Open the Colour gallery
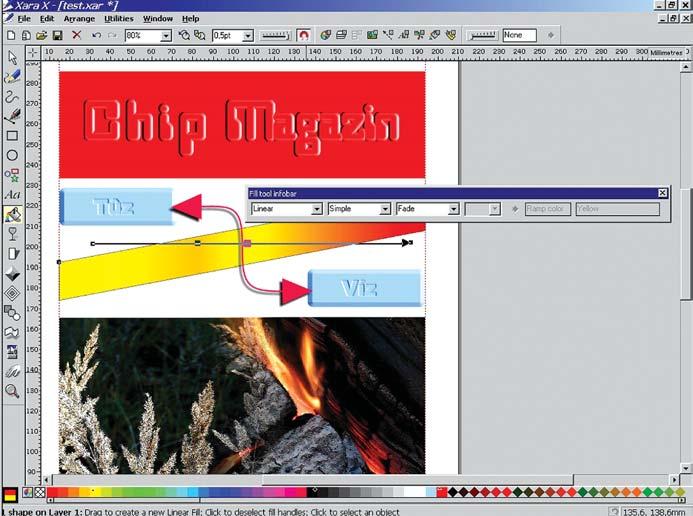 (x=326, y=35)
